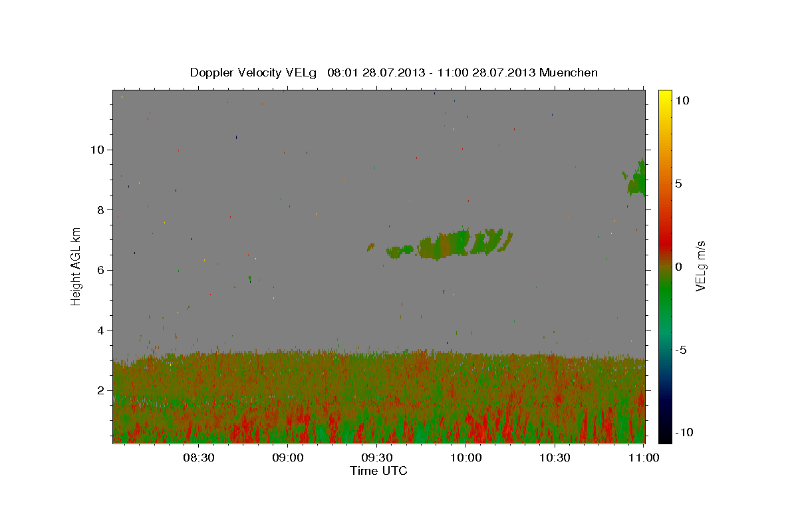Click the height axis label '2'
Viewport: 798px width, 532px height.
coord(101,390)
